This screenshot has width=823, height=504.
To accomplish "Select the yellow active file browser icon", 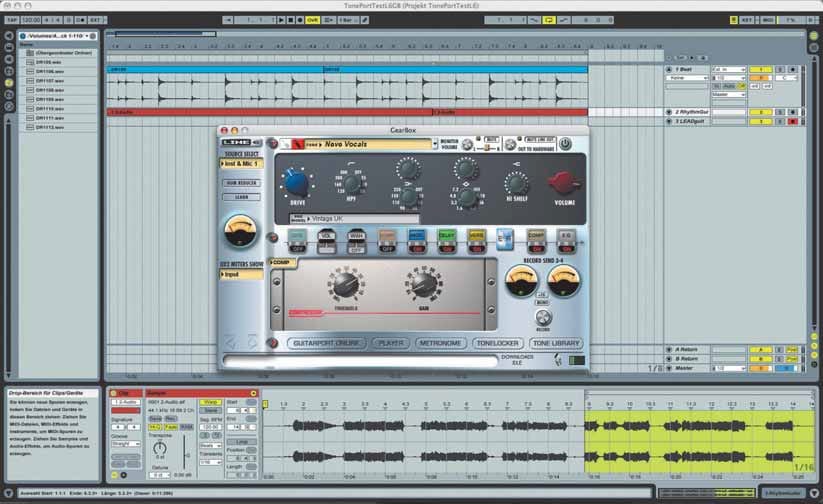I will click(x=9, y=82).
